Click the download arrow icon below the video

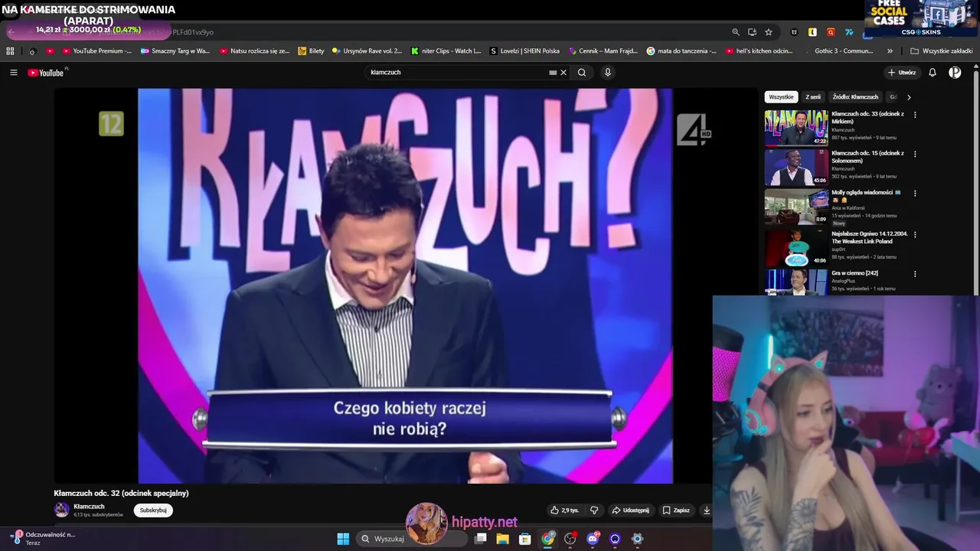tap(707, 510)
